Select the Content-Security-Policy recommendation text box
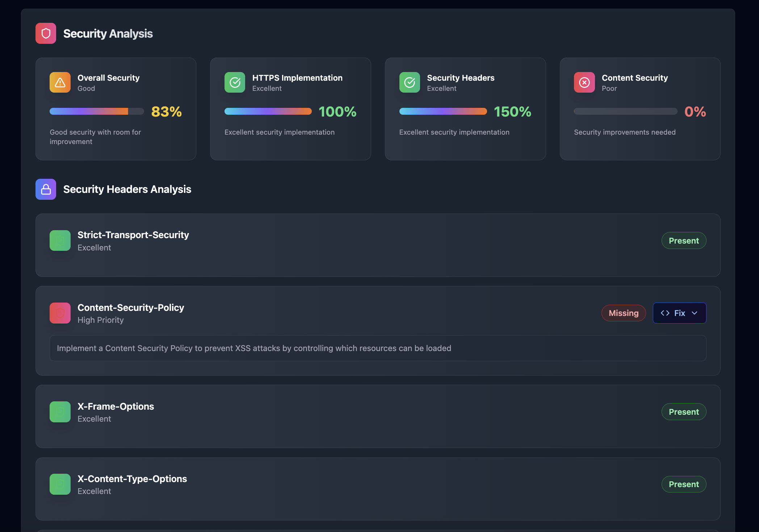 [x=378, y=348]
